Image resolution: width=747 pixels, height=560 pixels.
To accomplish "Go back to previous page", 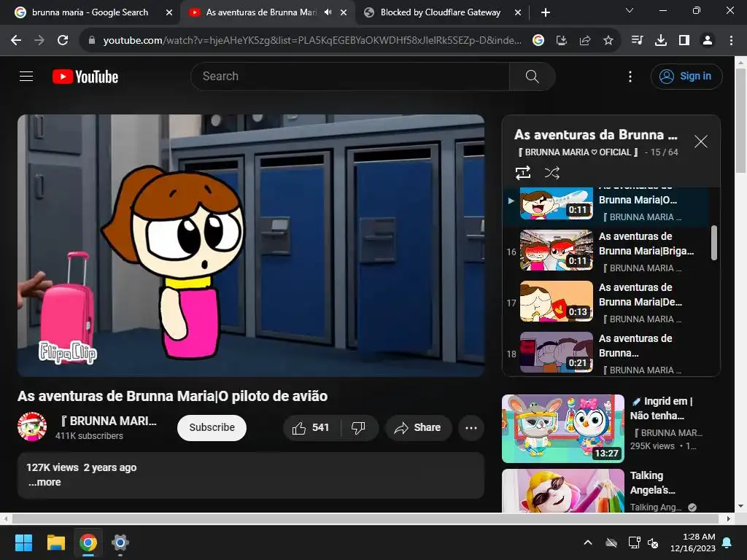I will pyautogui.click(x=16, y=41).
